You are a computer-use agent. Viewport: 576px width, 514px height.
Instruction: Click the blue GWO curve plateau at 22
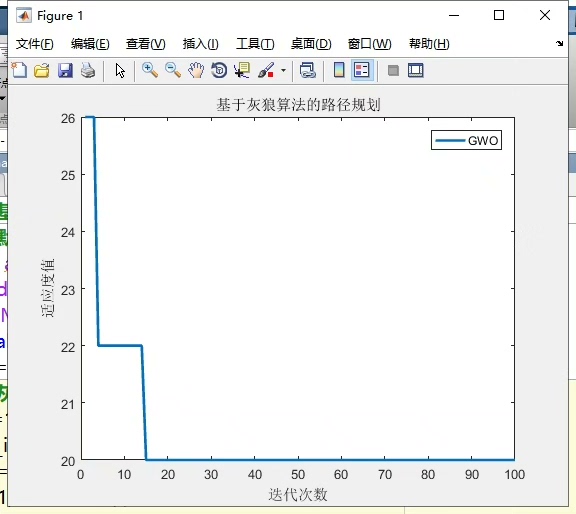pos(120,345)
